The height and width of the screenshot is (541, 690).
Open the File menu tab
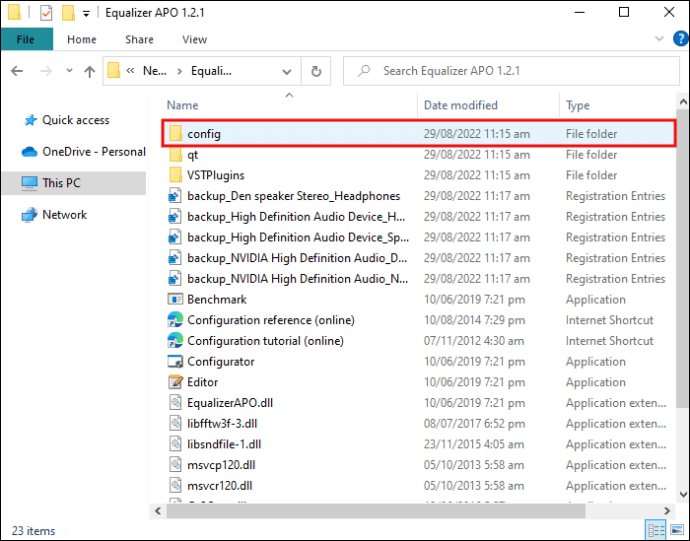coord(26,39)
